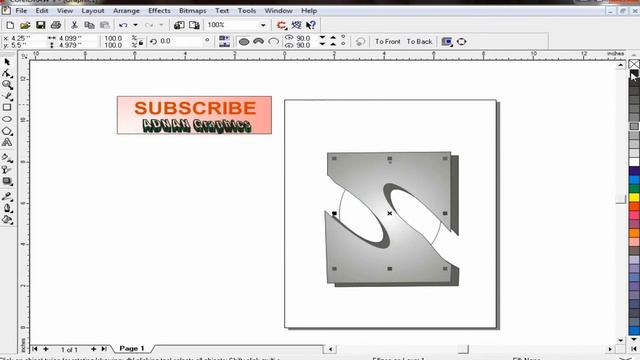
Task: Pick the green palette swatch
Action: (634, 189)
